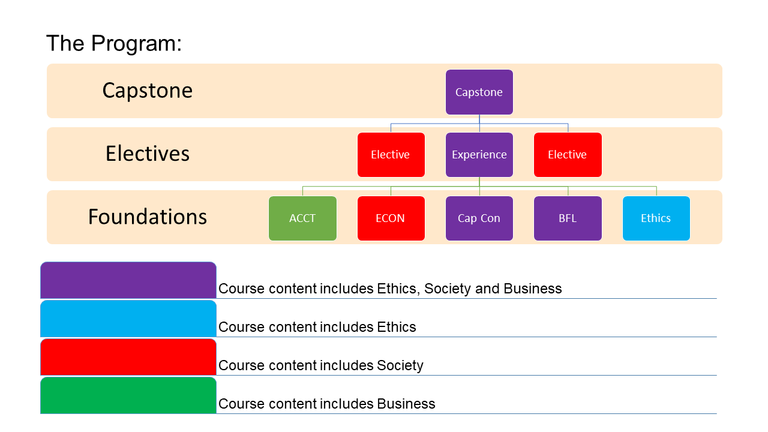The width and height of the screenshot is (768, 432).
Task: Click the blue Ethics box
Action: (655, 218)
